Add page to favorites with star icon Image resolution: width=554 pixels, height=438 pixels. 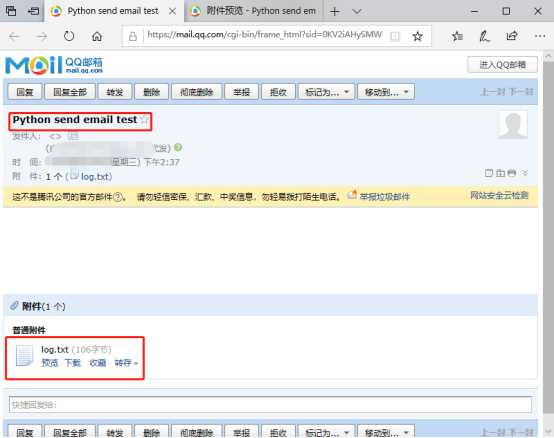coord(418,36)
